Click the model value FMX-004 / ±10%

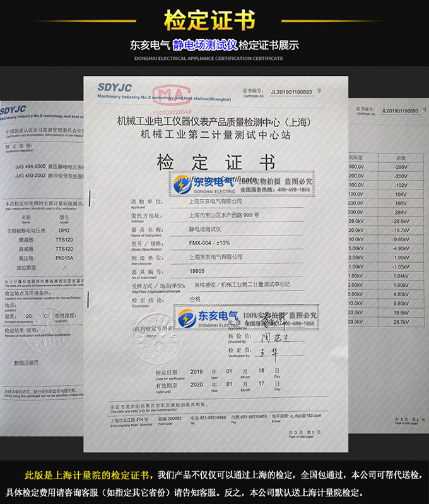click(x=209, y=243)
